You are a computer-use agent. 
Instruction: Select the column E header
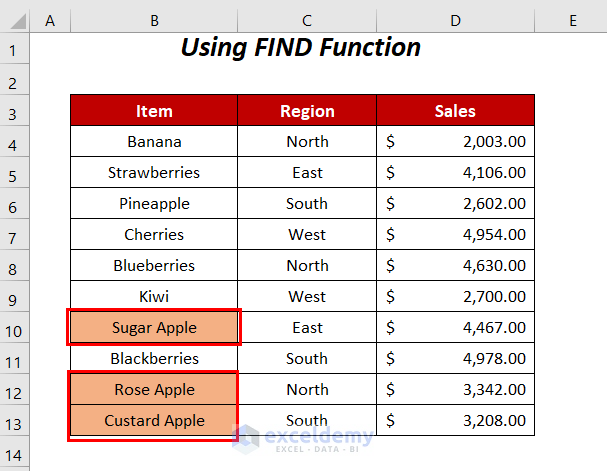pos(572,20)
